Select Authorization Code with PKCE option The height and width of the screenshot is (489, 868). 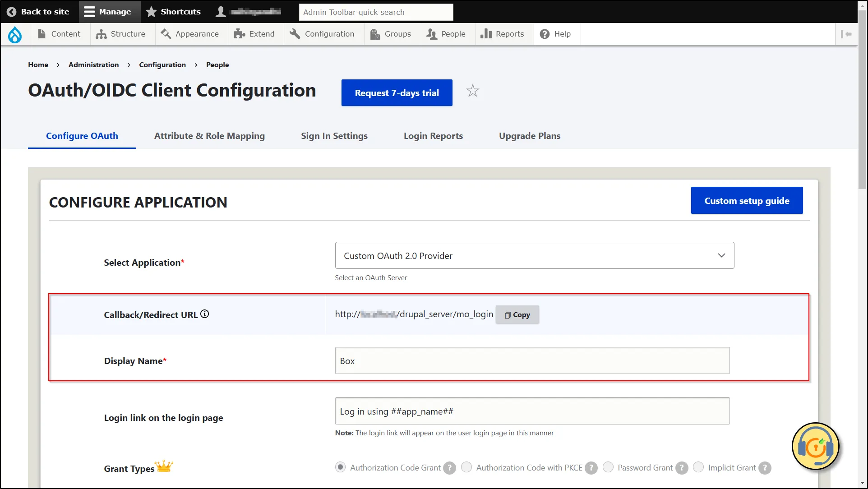coord(467,467)
